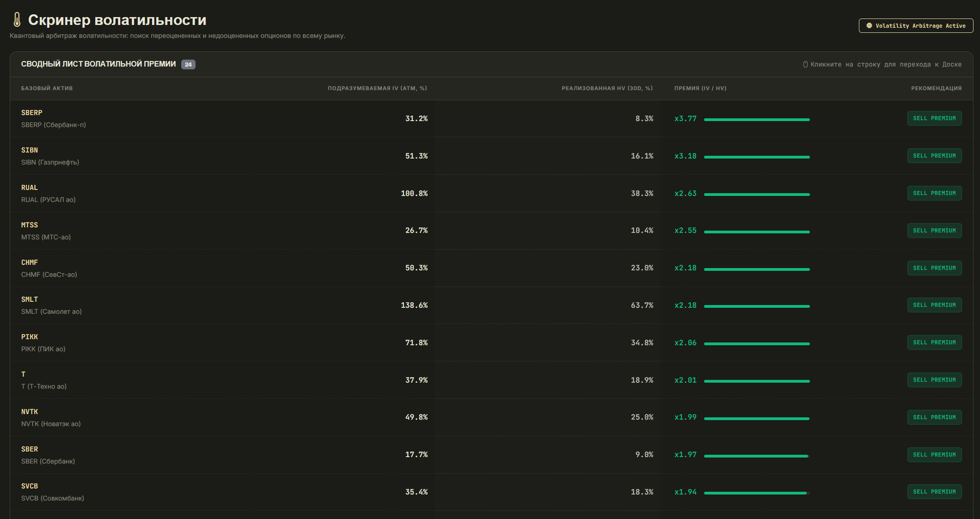Click the Скринер волатильности page title
This screenshot has width=980, height=519.
(117, 20)
